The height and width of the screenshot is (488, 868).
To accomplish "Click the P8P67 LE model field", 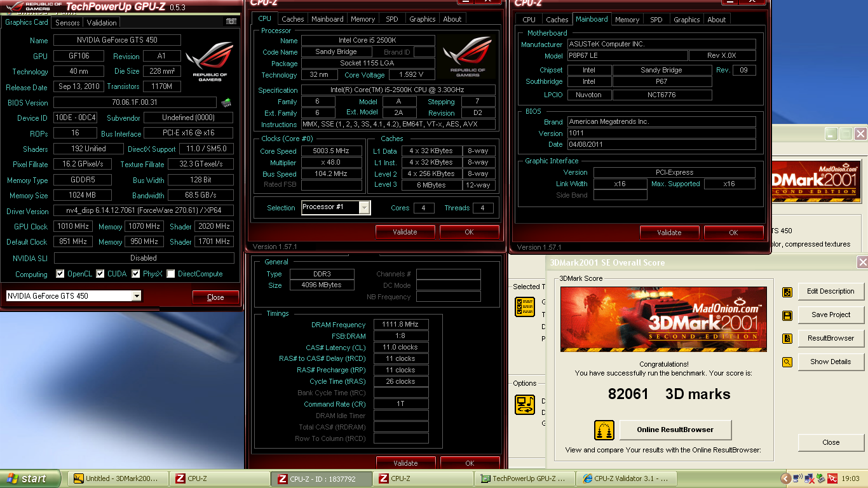I will [x=628, y=56].
